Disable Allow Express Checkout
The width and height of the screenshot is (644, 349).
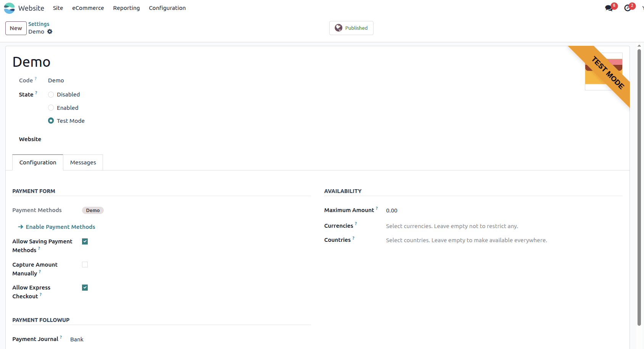[x=85, y=287]
